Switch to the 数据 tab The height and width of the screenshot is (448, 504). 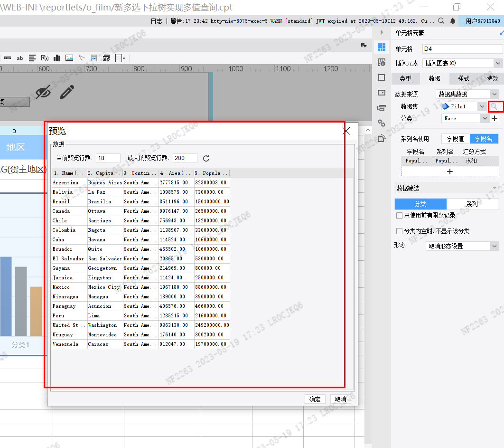435,78
